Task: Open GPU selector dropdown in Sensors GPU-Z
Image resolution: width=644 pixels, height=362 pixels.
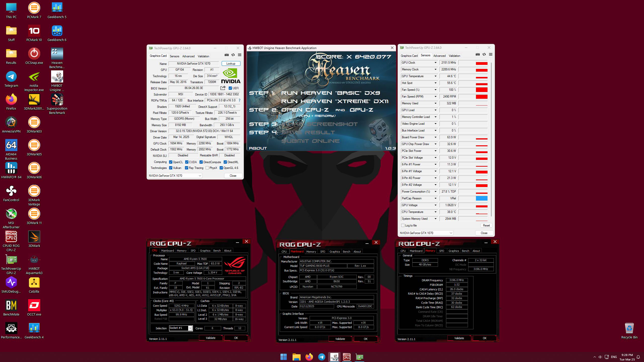Action: pos(426,233)
